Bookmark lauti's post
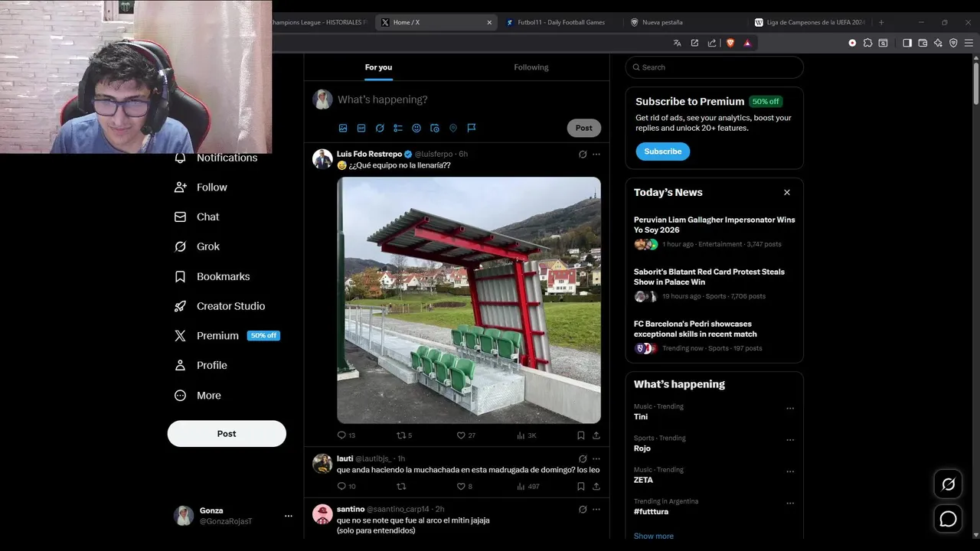 pos(581,486)
